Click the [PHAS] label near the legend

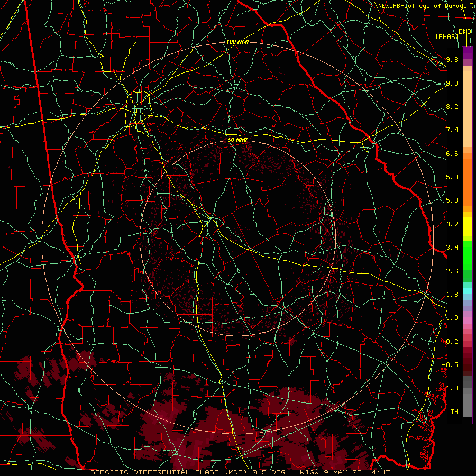point(447,36)
